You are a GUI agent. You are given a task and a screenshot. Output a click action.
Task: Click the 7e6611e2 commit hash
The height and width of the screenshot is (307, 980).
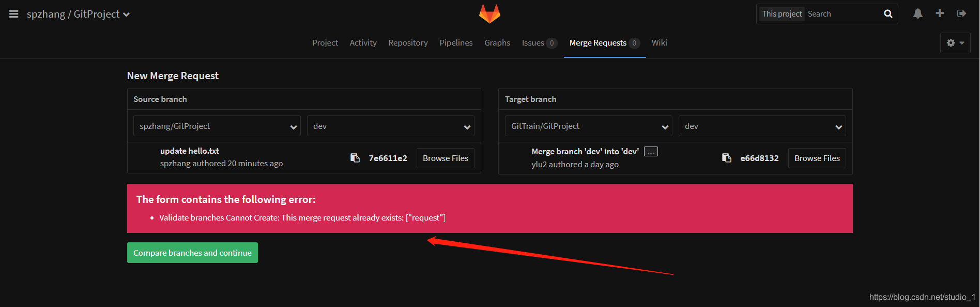pos(388,158)
